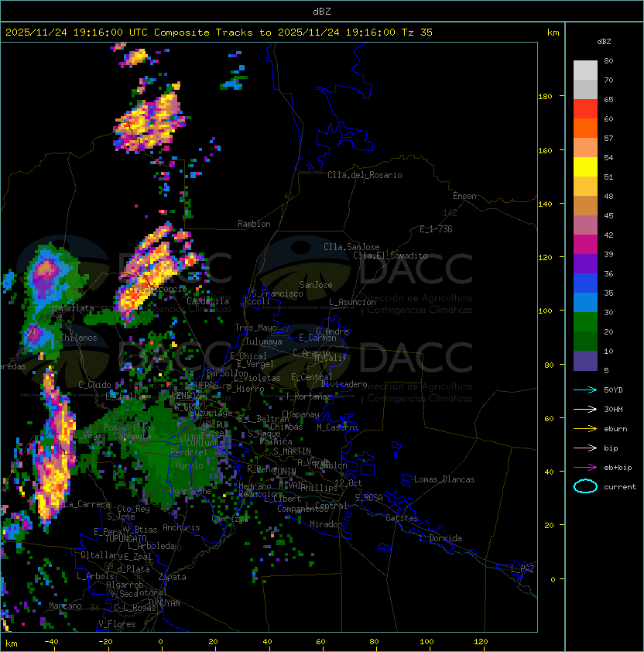The height and width of the screenshot is (652, 644).
Task: Click the 'eburn' legend label
Action: (x=615, y=429)
